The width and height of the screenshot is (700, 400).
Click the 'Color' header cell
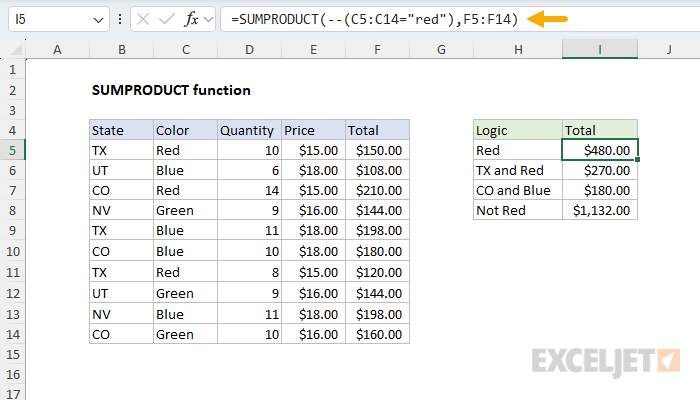[186, 130]
